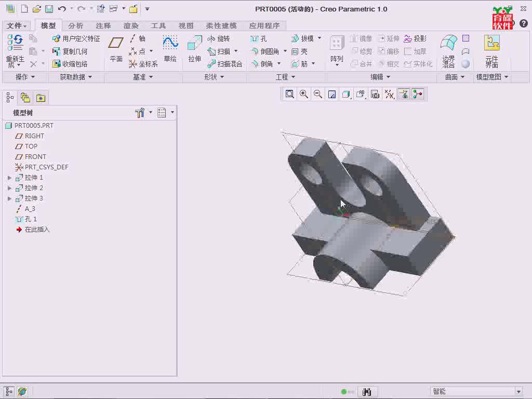Click the 投影 (Project) tool
Image resolution: width=532 pixels, height=399 pixels.
(415, 38)
